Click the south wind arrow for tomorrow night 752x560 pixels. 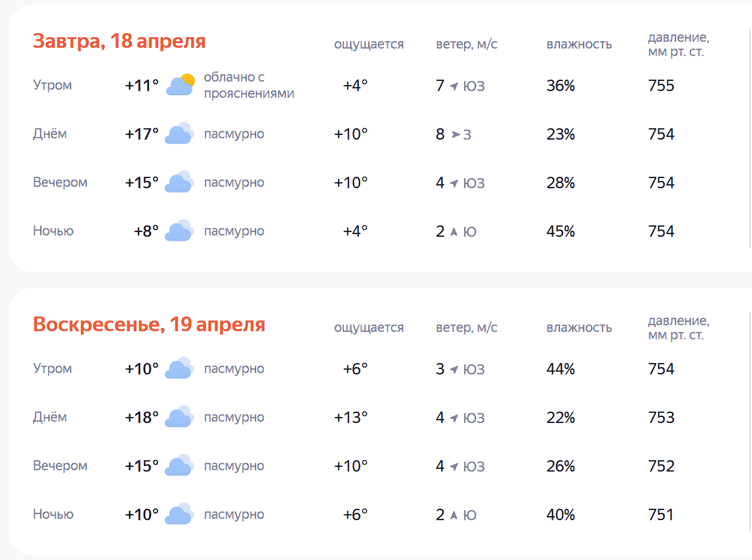click(x=454, y=231)
